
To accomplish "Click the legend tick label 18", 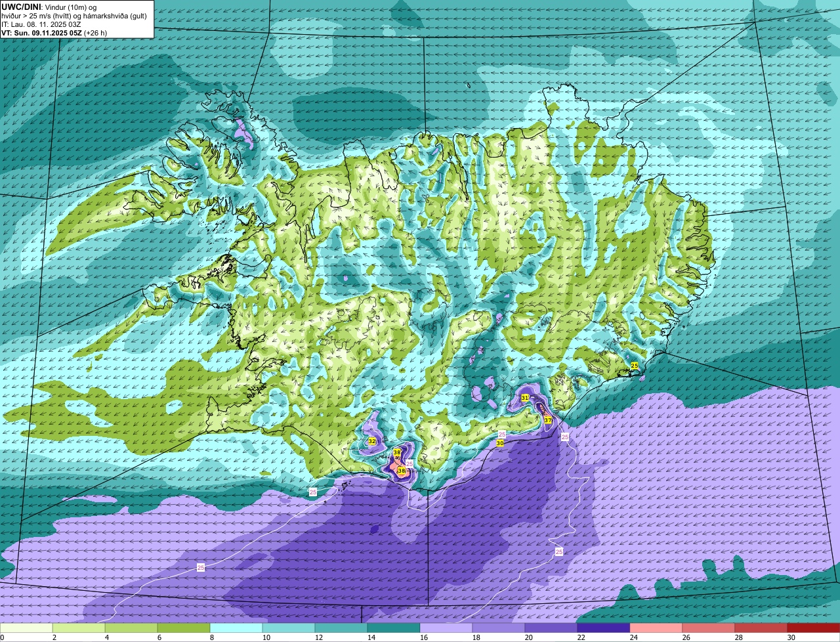I will click(476, 637).
